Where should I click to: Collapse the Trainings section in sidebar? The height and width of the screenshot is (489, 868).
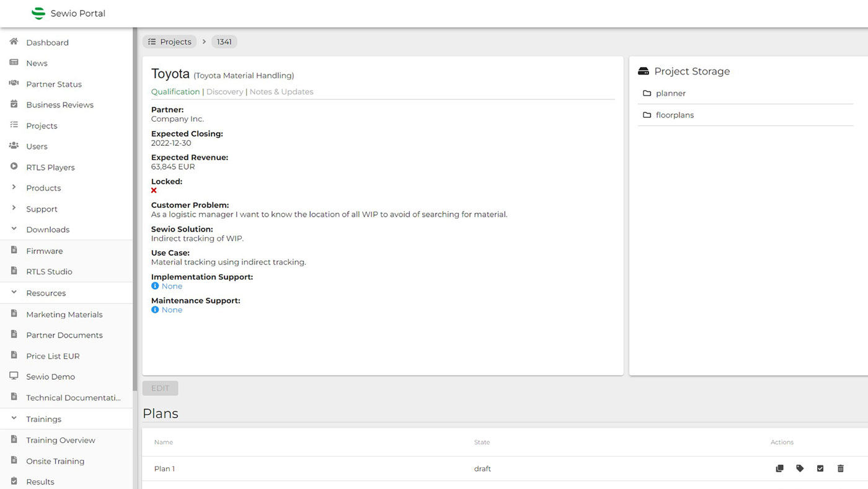43,419
